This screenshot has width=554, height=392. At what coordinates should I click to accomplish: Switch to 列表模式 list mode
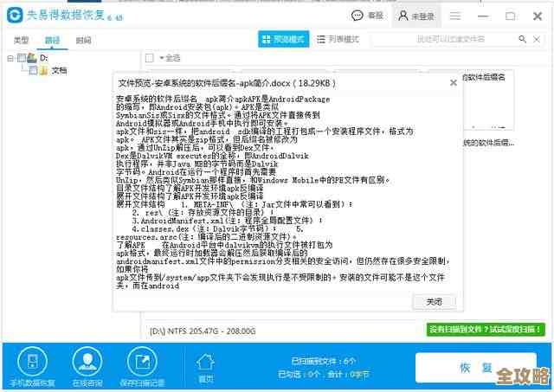pos(338,39)
